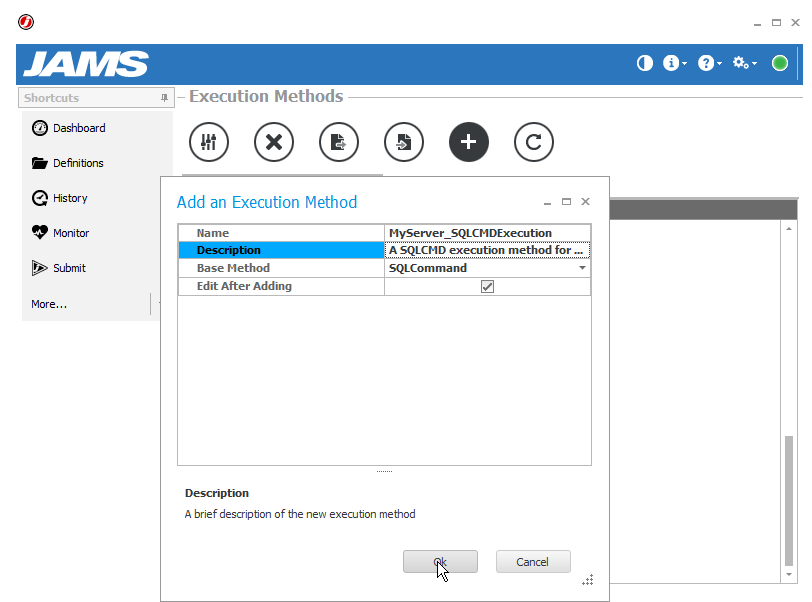The height and width of the screenshot is (602, 812).
Task: Open the help question mark menu
Action: 709,63
